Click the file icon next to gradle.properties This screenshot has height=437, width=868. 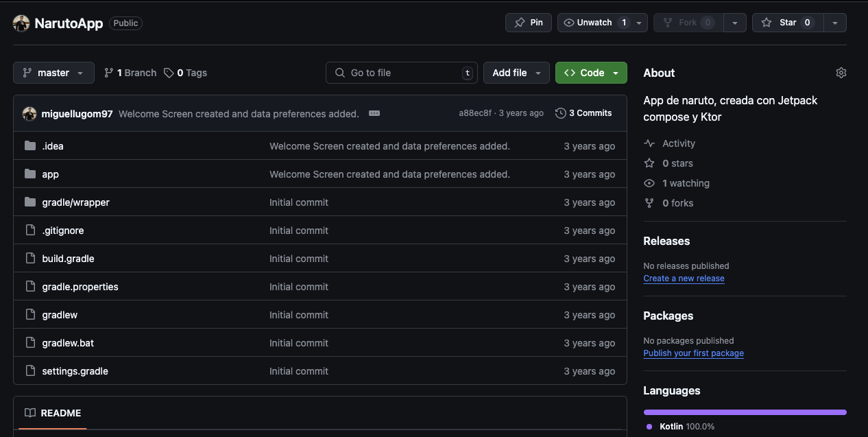pyautogui.click(x=30, y=287)
